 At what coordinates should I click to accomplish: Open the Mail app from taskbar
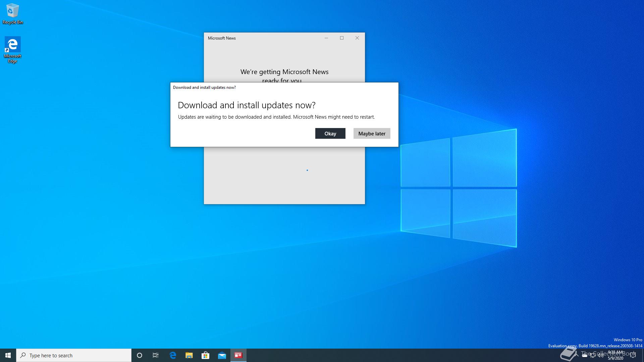click(222, 355)
